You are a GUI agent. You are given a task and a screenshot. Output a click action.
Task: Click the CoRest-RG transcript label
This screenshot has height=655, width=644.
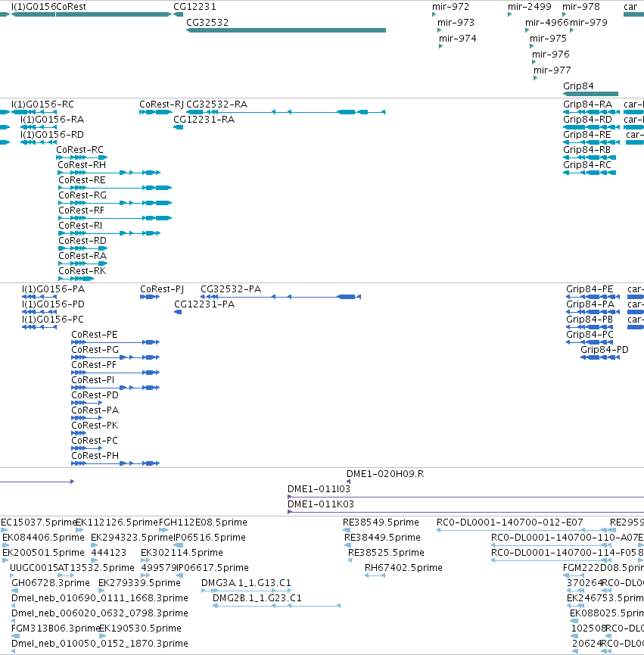click(82, 195)
